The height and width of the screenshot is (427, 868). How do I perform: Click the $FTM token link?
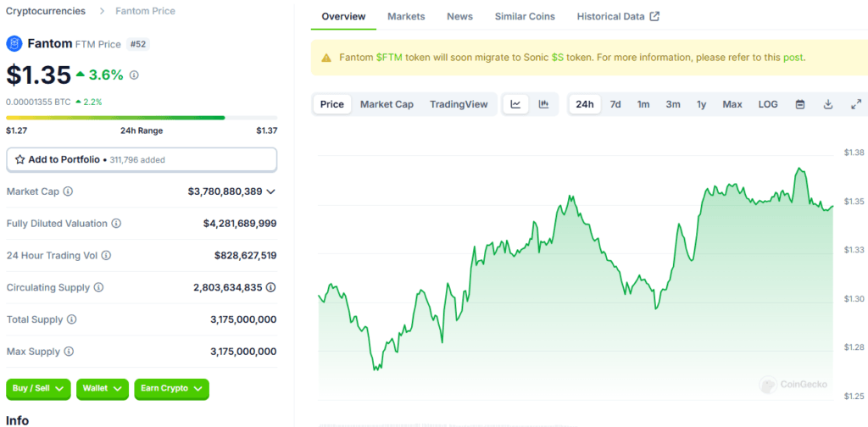(x=390, y=57)
